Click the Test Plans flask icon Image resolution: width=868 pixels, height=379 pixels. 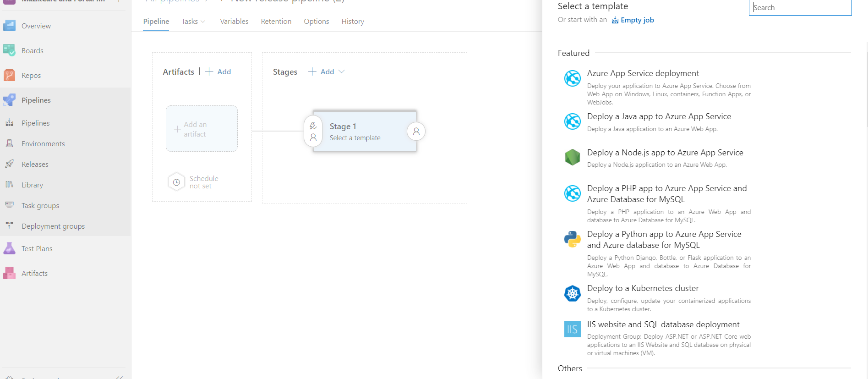(9, 248)
